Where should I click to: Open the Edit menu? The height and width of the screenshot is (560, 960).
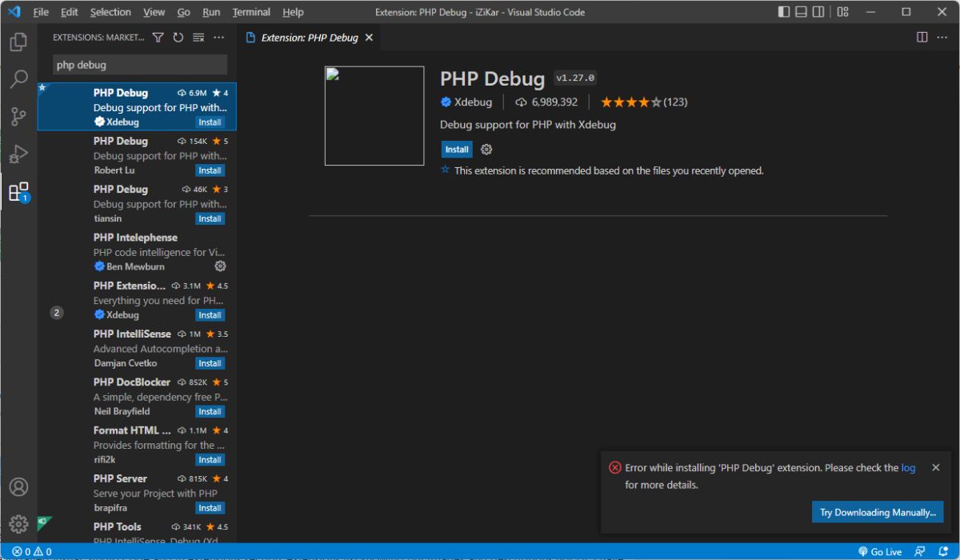[x=69, y=12]
